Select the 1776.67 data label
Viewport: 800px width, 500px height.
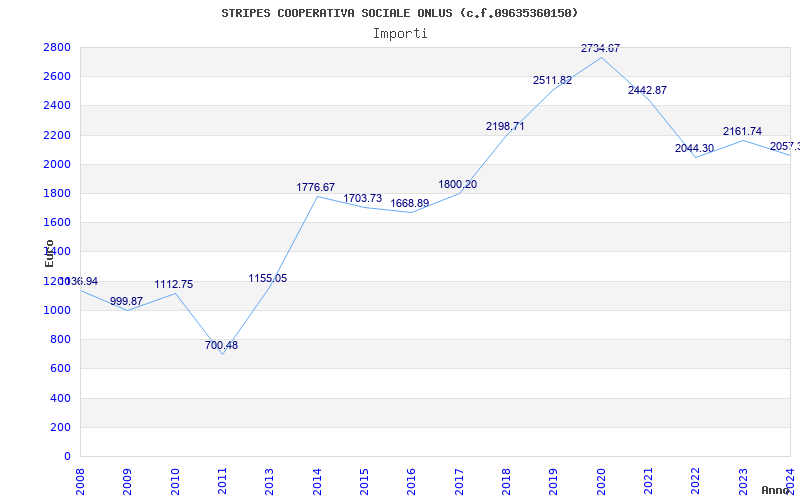pyautogui.click(x=316, y=188)
